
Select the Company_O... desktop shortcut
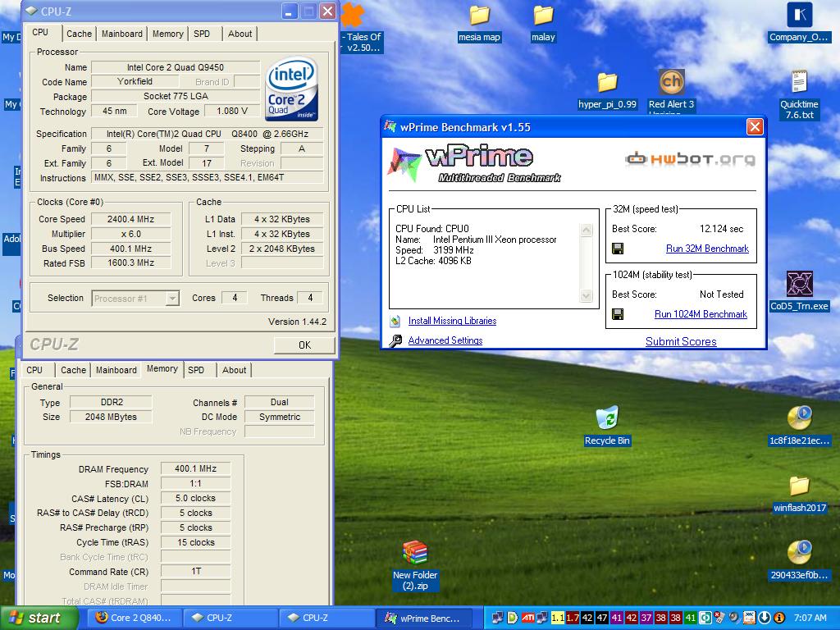click(x=799, y=15)
